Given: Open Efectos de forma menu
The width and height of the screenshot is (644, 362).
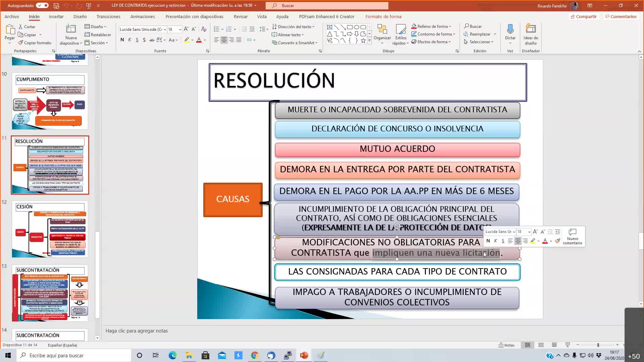Looking at the screenshot, I should coord(431,42).
